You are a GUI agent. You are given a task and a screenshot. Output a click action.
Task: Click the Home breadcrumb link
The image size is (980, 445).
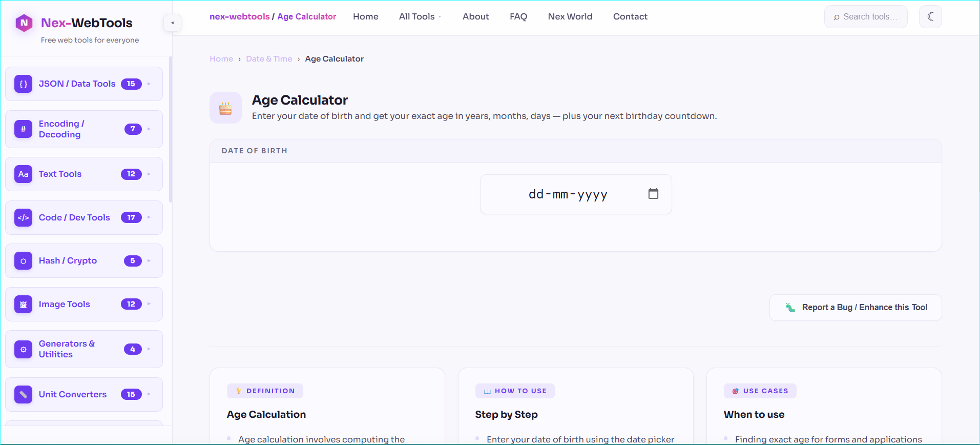(x=221, y=59)
